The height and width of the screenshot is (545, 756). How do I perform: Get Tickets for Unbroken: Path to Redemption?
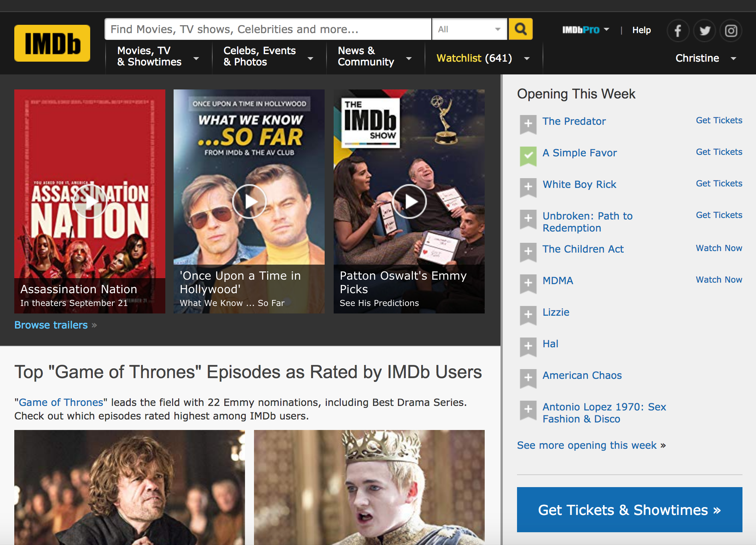point(719,215)
